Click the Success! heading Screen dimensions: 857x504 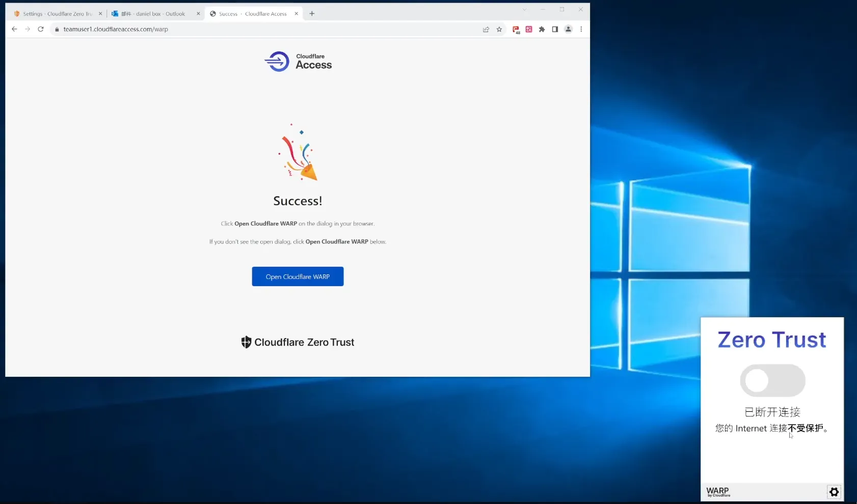(298, 201)
